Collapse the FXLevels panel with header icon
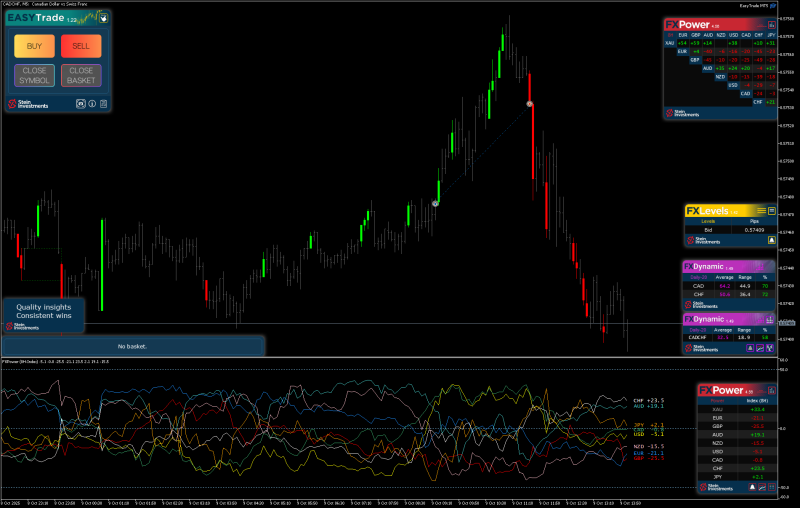The image size is (800, 508). point(771,211)
